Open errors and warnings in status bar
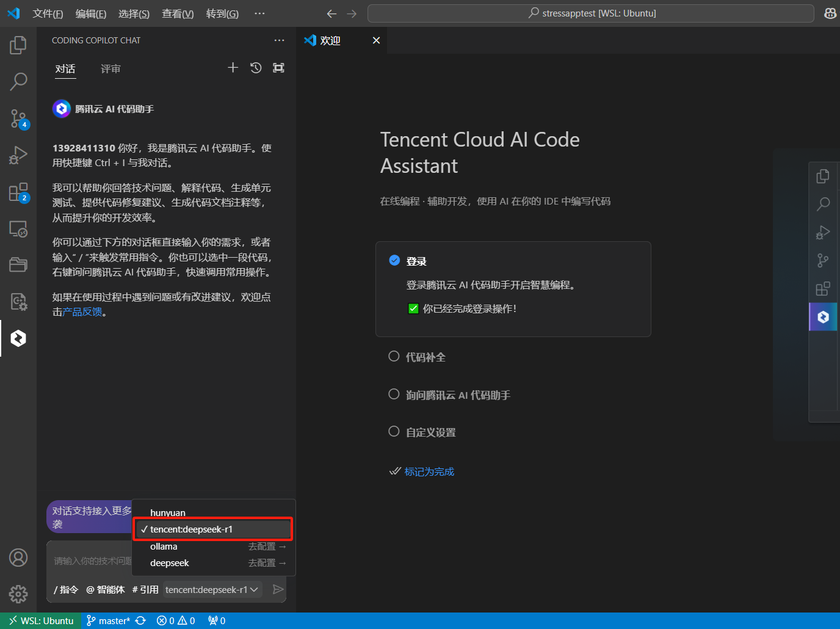 coord(176,620)
